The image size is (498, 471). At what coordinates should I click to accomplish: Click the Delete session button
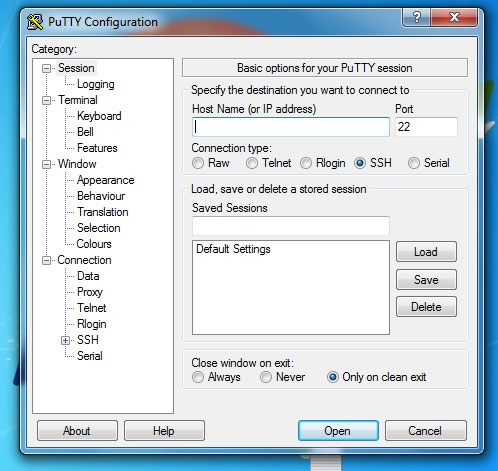tap(426, 307)
